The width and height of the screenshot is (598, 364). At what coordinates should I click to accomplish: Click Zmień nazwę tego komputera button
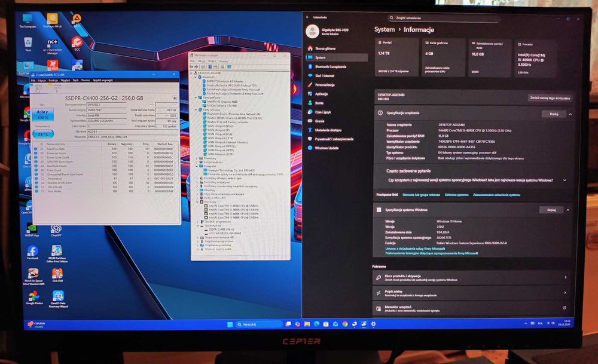click(x=550, y=98)
